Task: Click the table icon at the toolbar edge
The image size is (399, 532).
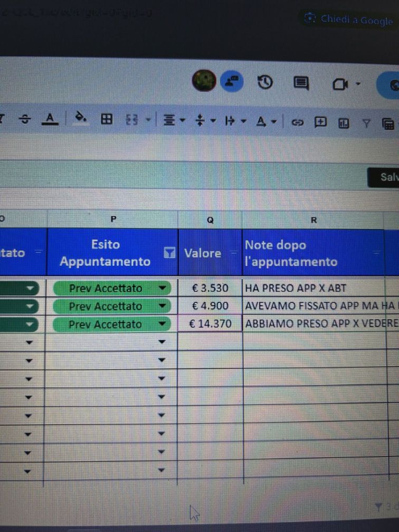Action: [x=388, y=124]
